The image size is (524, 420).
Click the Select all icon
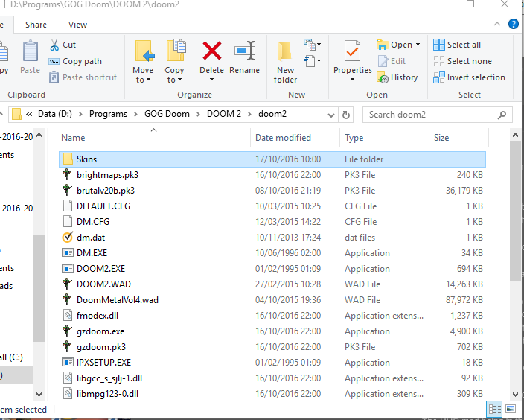(x=439, y=45)
